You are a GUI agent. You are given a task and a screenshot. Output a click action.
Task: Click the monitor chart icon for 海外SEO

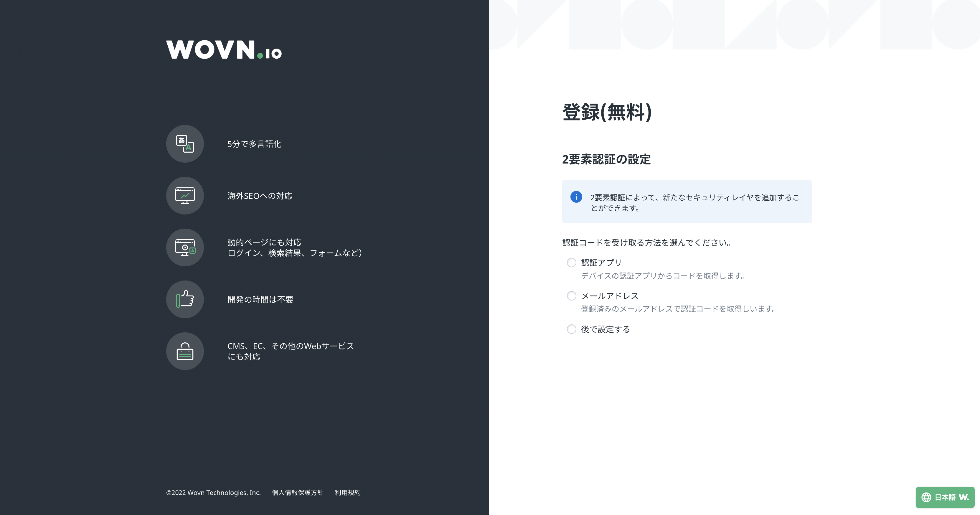pos(185,196)
